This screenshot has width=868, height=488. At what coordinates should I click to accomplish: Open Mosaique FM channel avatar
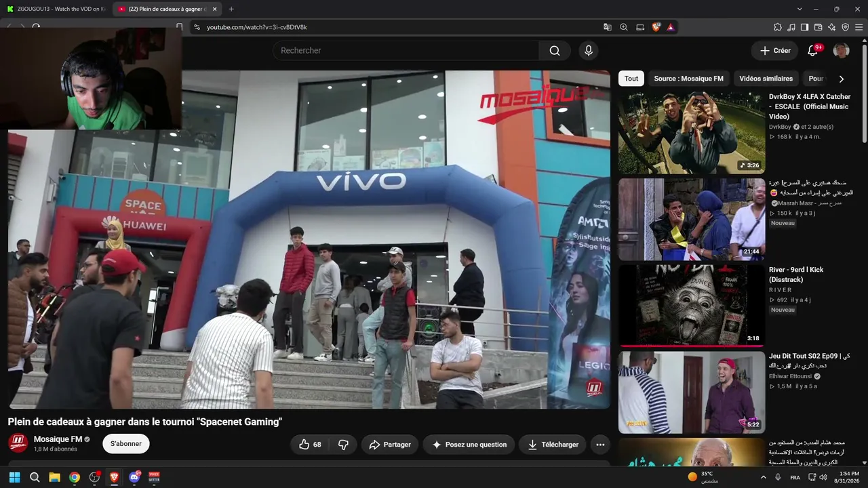[18, 444]
